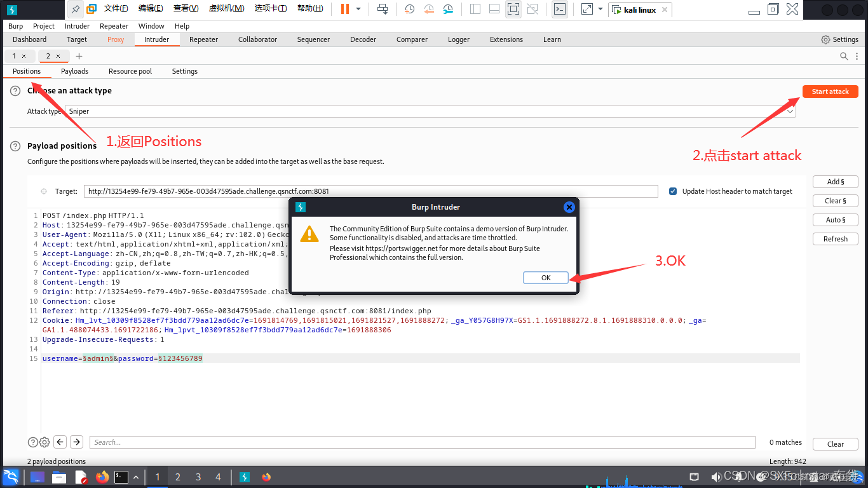Click the Search input field at the bottom
The image size is (868, 488).
click(x=423, y=442)
